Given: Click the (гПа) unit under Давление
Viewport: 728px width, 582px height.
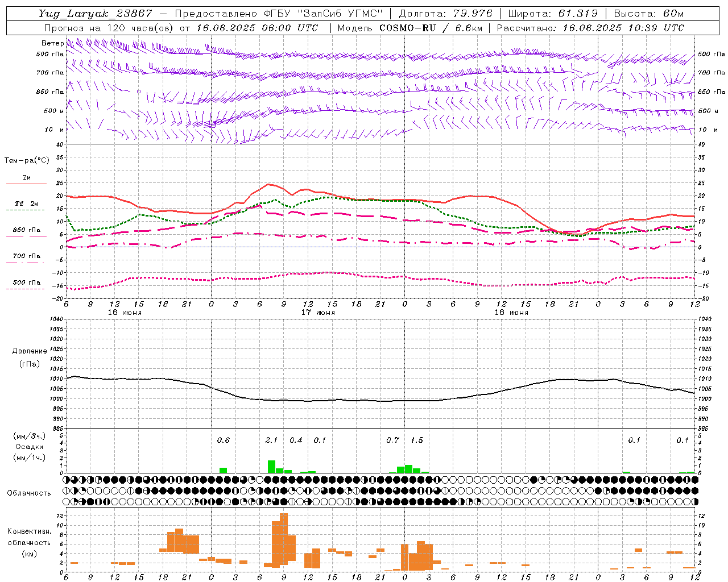Looking at the screenshot, I should (29, 364).
